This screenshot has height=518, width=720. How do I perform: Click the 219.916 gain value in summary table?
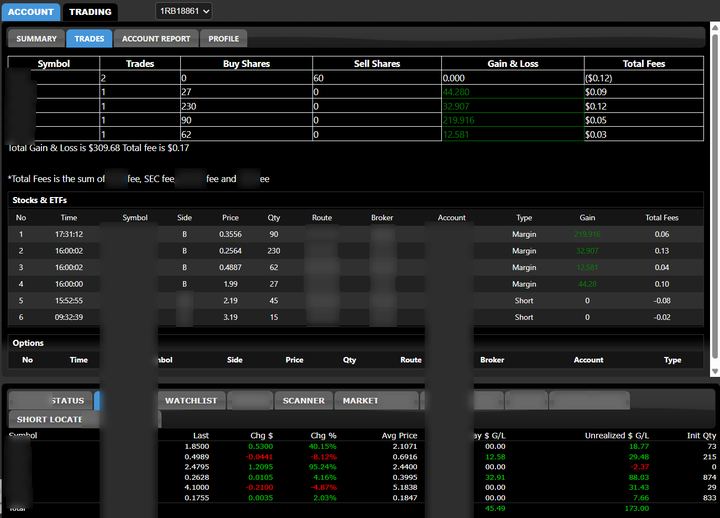tap(459, 120)
